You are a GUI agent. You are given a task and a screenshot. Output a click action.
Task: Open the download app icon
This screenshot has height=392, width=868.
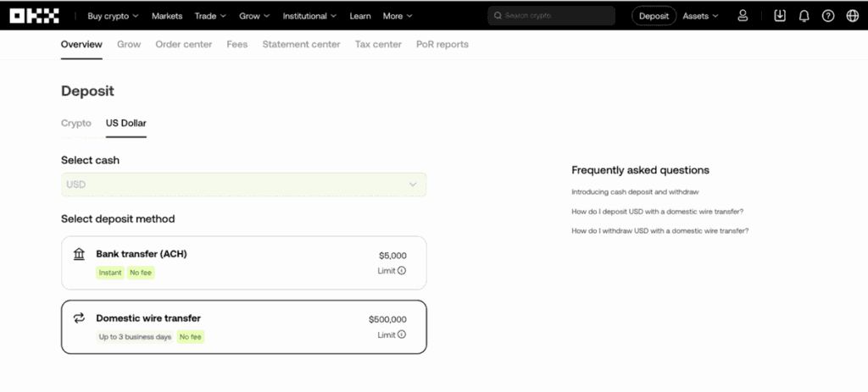[780, 16]
